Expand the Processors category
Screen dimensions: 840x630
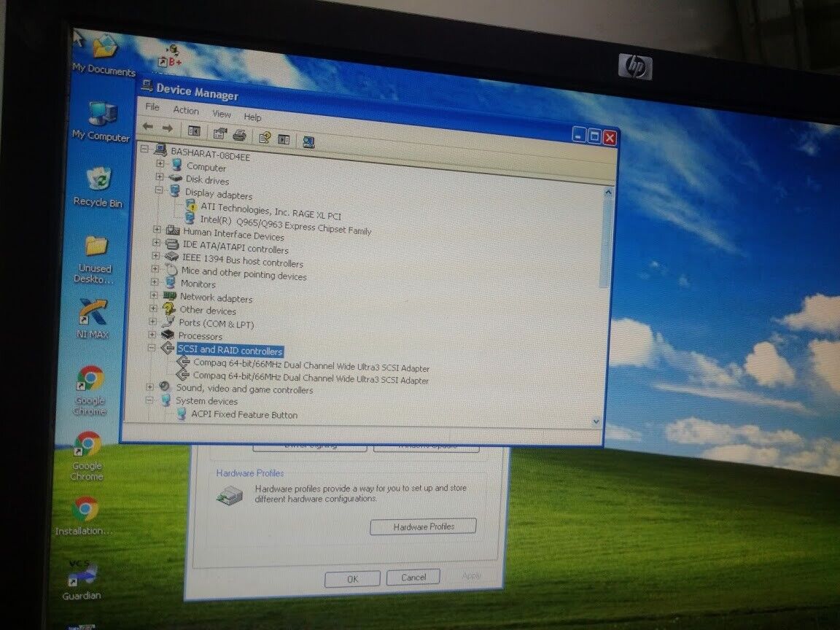[x=152, y=334]
